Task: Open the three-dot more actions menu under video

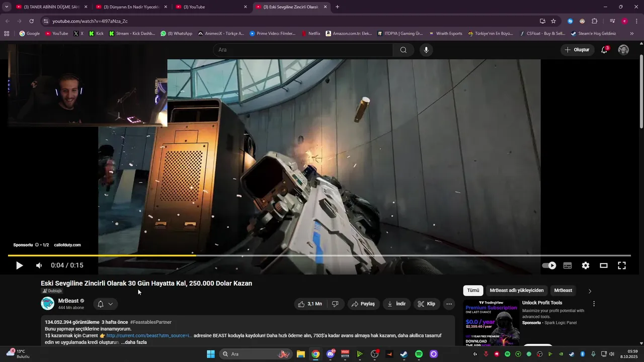Action: [x=449, y=304]
